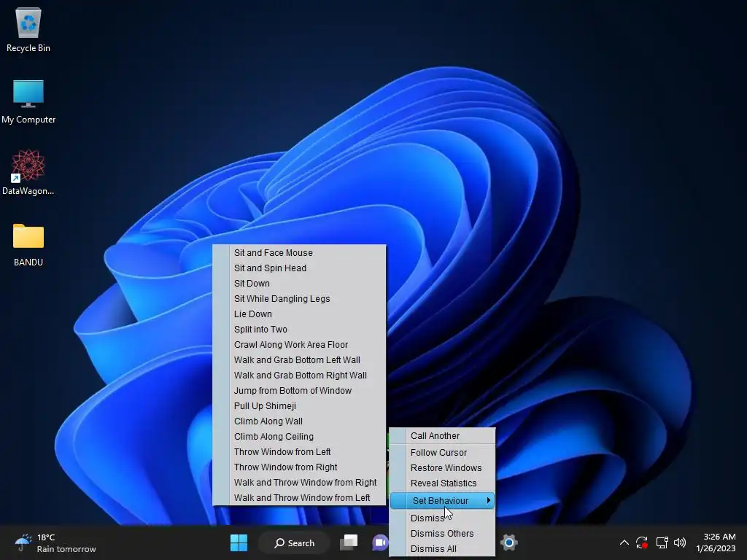Select Pull Up Shimeji
This screenshot has height=560, width=747.
(x=299, y=405)
